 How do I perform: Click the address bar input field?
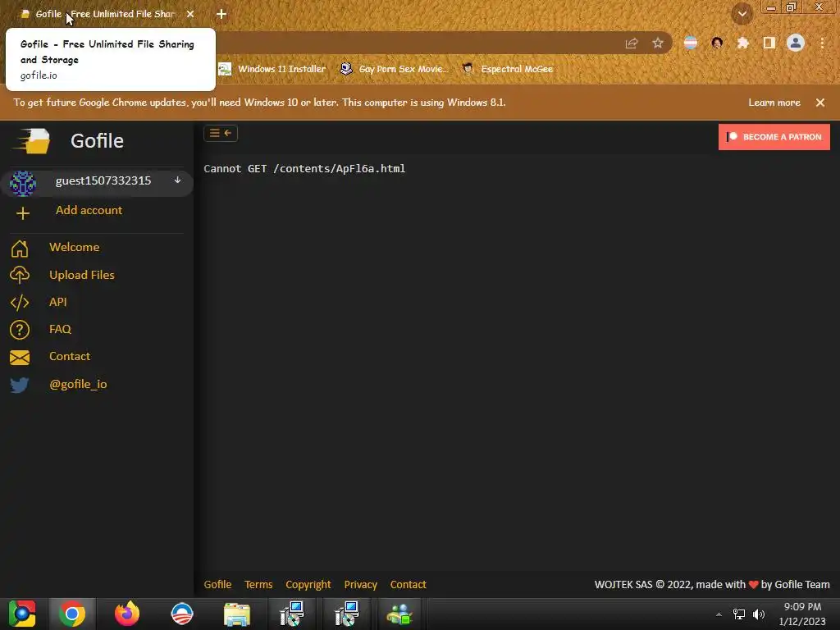(x=418, y=43)
